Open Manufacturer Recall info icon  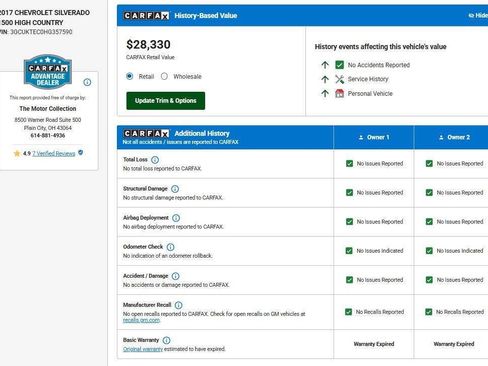point(179,305)
